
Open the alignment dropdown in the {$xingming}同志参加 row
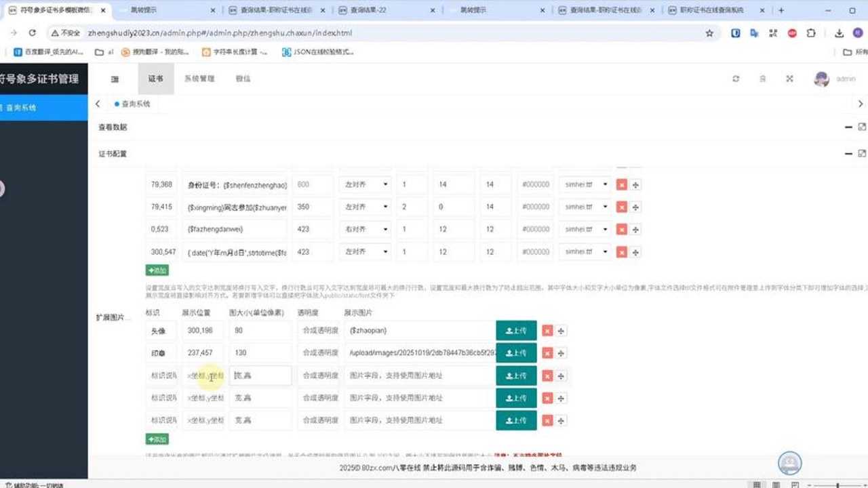click(x=366, y=207)
